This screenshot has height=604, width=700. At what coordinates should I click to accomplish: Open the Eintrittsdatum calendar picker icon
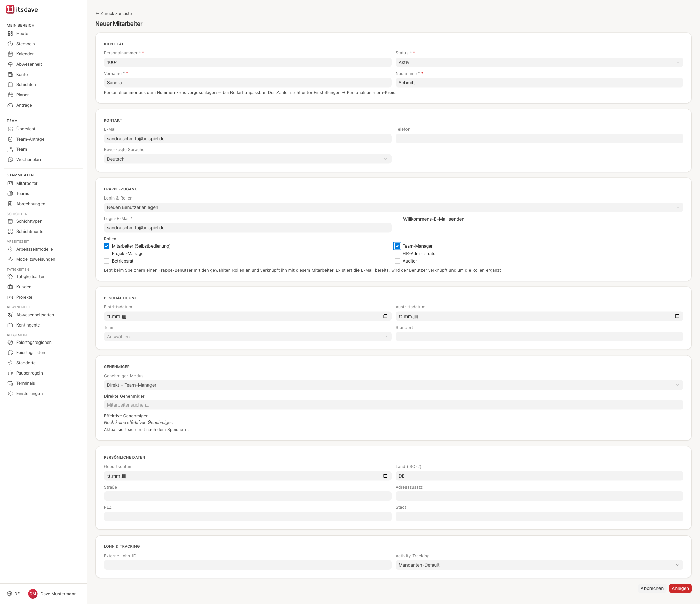[x=385, y=316]
